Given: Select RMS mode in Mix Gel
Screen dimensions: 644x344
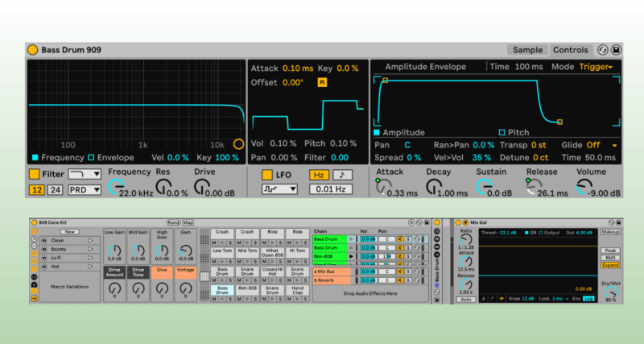Looking at the screenshot, I should [610, 258].
